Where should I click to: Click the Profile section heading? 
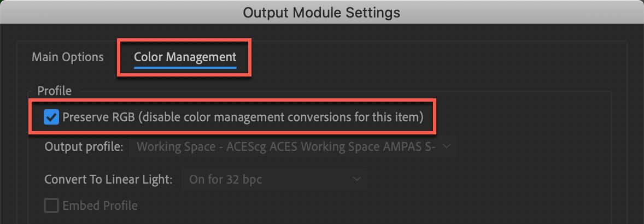[x=54, y=90]
